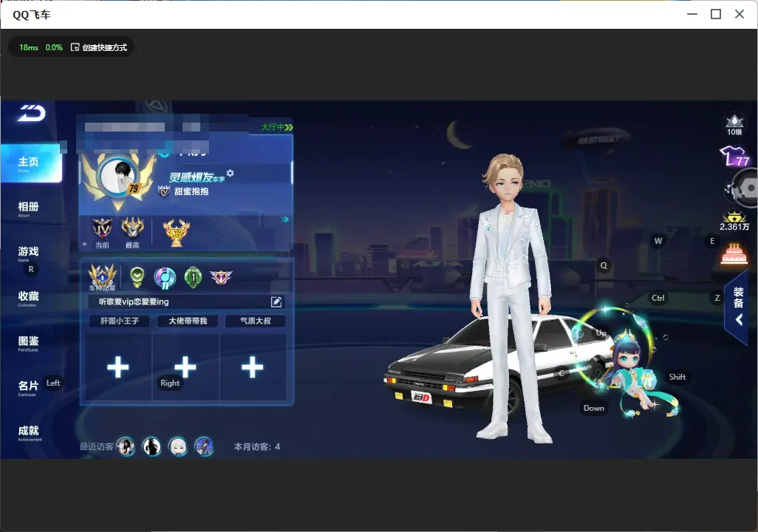Viewport: 758px width, 532px height.
Task: Click the Z key overlay
Action: tap(717, 298)
